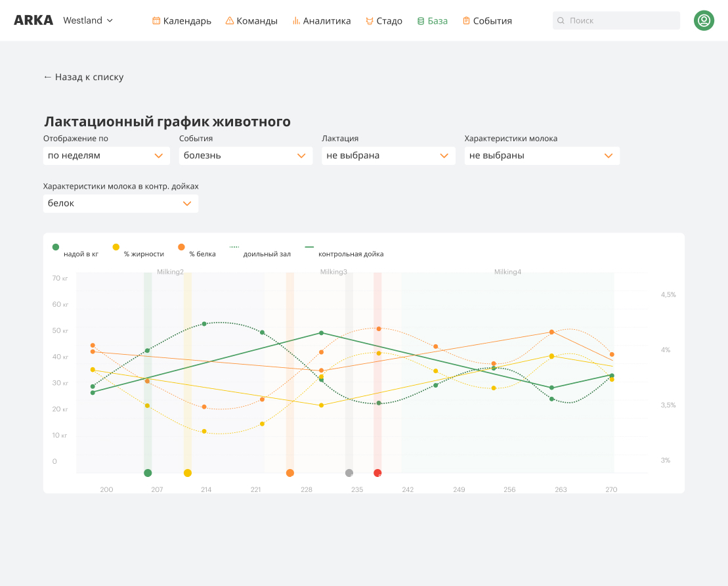The height and width of the screenshot is (586, 728).
Task: Click the warning triangle icon for Команды
Action: pyautogui.click(x=230, y=21)
